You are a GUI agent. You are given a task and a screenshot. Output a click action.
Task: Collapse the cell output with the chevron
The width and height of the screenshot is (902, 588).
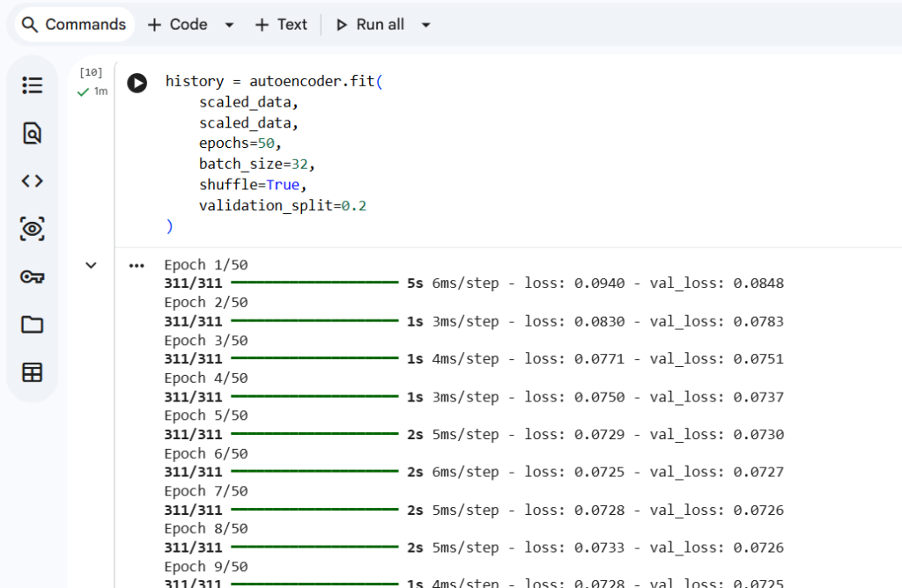pyautogui.click(x=91, y=265)
